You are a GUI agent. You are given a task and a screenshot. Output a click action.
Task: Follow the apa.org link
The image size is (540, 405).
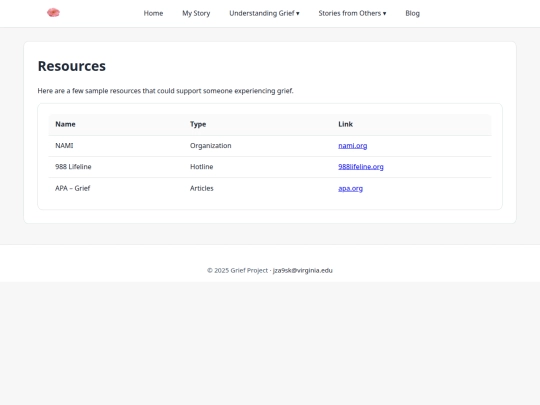click(350, 188)
